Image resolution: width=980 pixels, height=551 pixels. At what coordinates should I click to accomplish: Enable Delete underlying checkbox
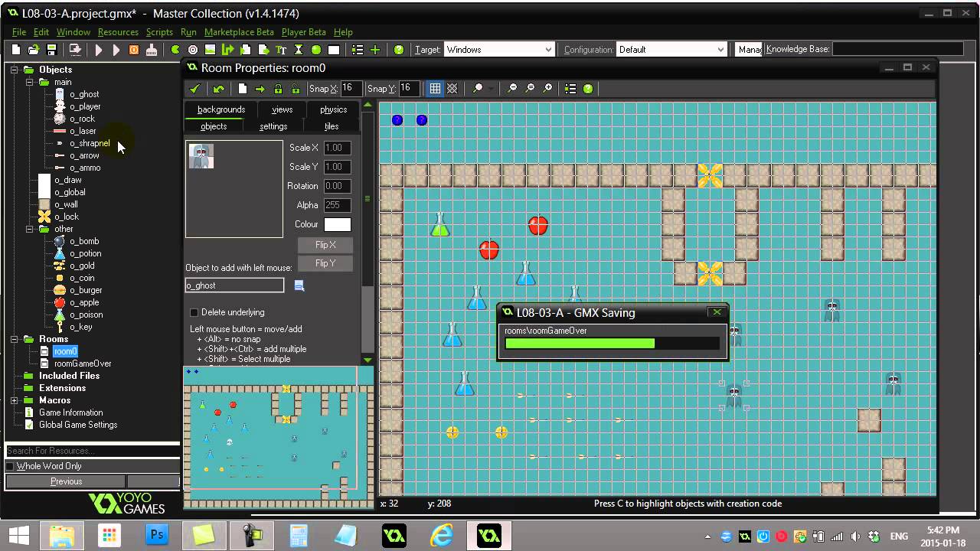(194, 312)
